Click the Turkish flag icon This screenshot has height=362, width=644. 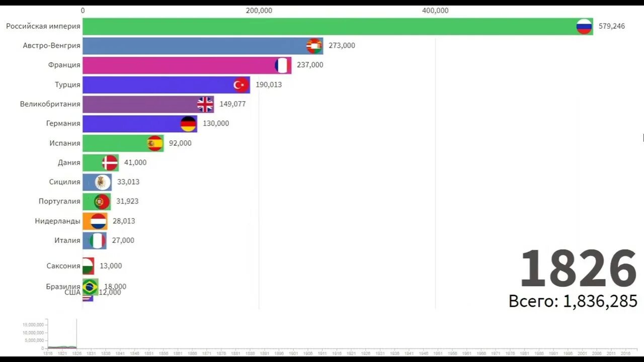(x=241, y=85)
